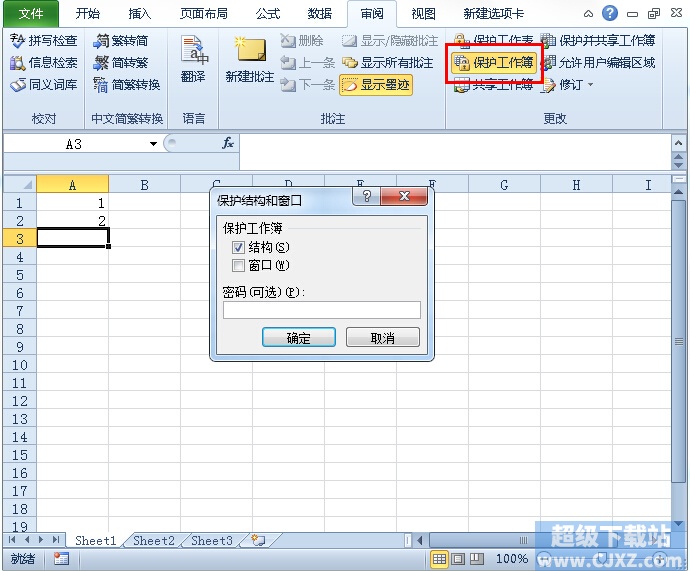Expand the Name Box dropdown arrow
The width and height of the screenshot is (690, 571).
click(x=153, y=144)
